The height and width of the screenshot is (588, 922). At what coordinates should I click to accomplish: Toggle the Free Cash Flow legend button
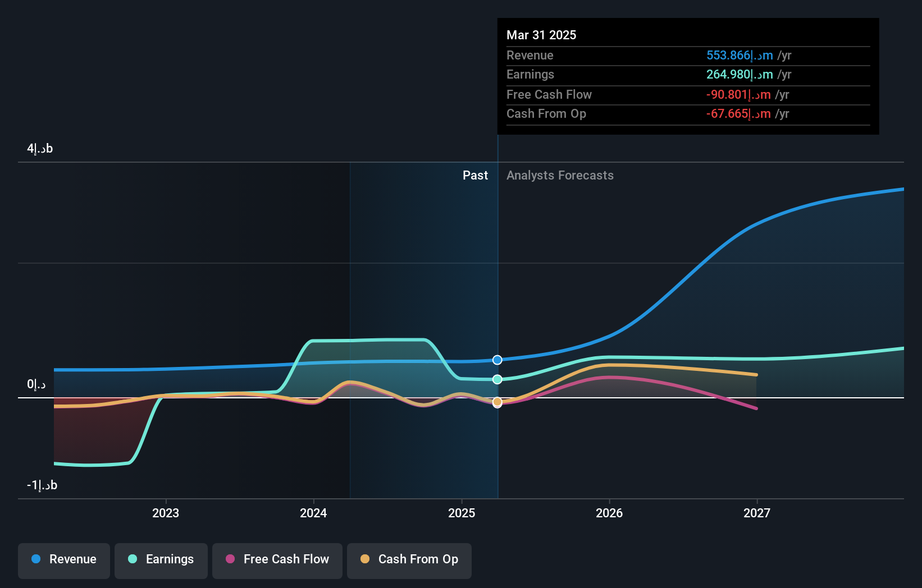pos(277,561)
